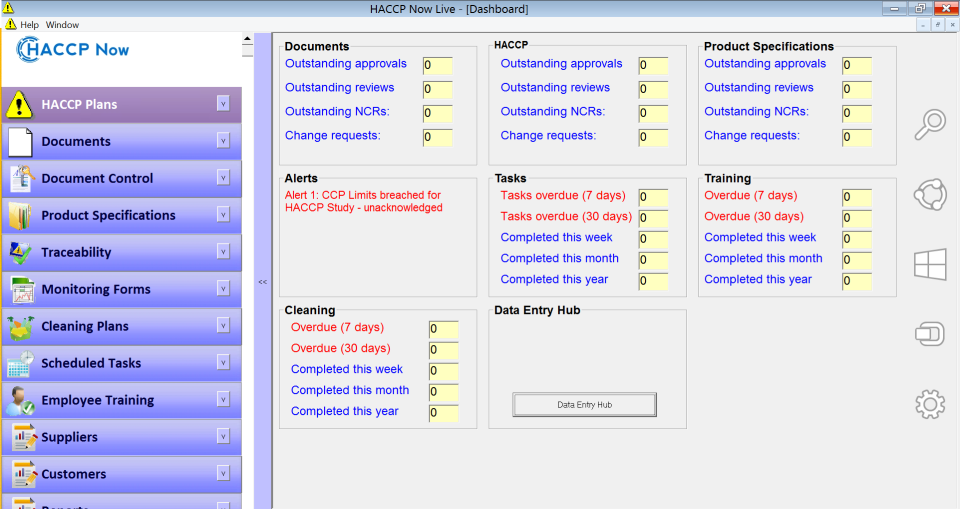Expand the Scheduled Tasks dropdown arrow
Image resolution: width=960 pixels, height=509 pixels.
pos(223,363)
